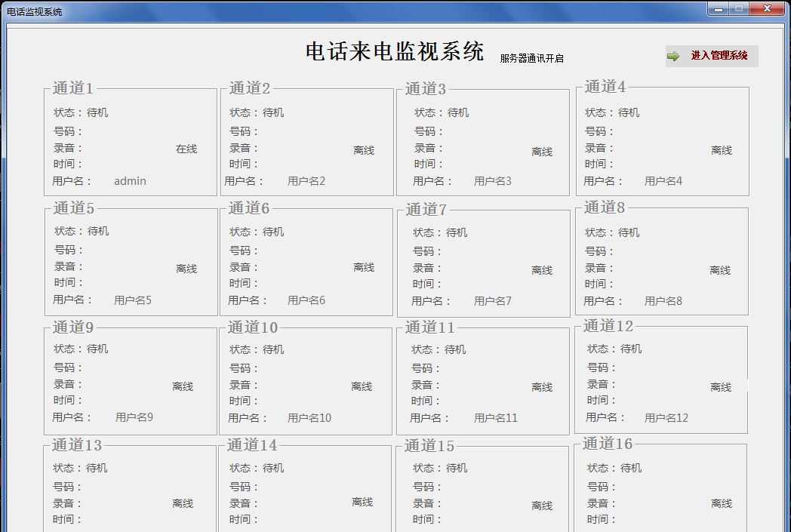The height and width of the screenshot is (532, 791).
Task: Close the 电话监视系统 window
Action: pos(768,9)
